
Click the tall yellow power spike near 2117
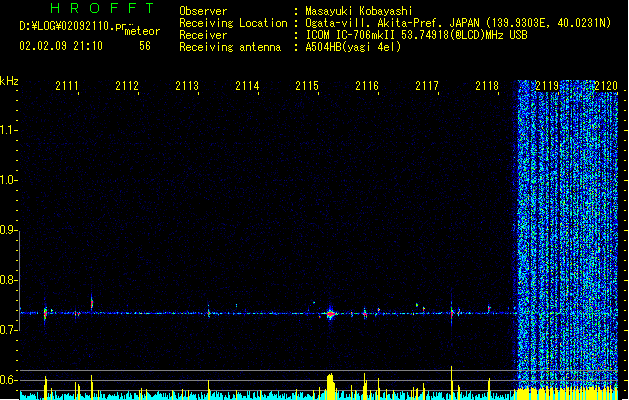(452, 381)
